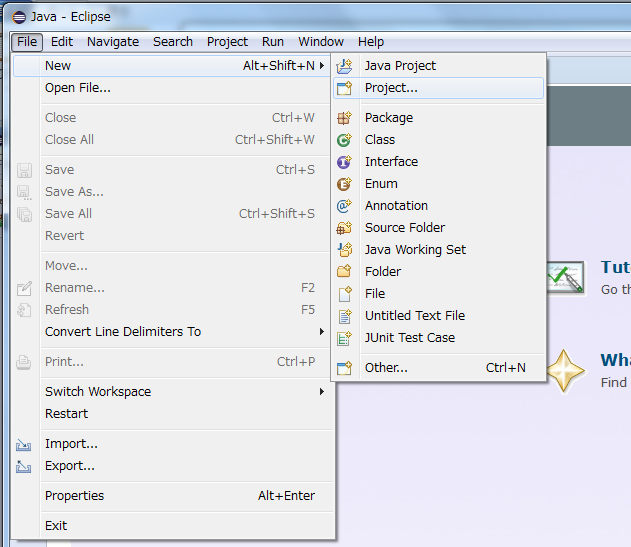Expand Convert Line Delimiters To submenu arrow

pos(322,332)
